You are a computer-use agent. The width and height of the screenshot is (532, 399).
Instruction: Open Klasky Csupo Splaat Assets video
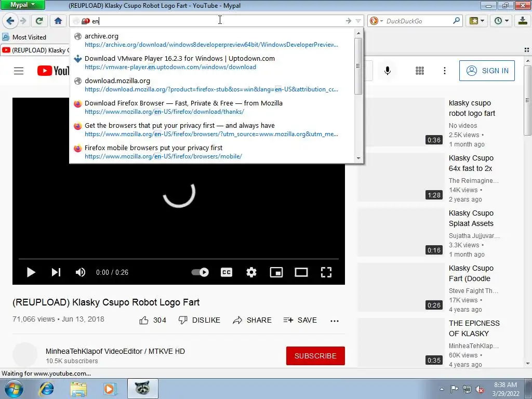point(471,218)
